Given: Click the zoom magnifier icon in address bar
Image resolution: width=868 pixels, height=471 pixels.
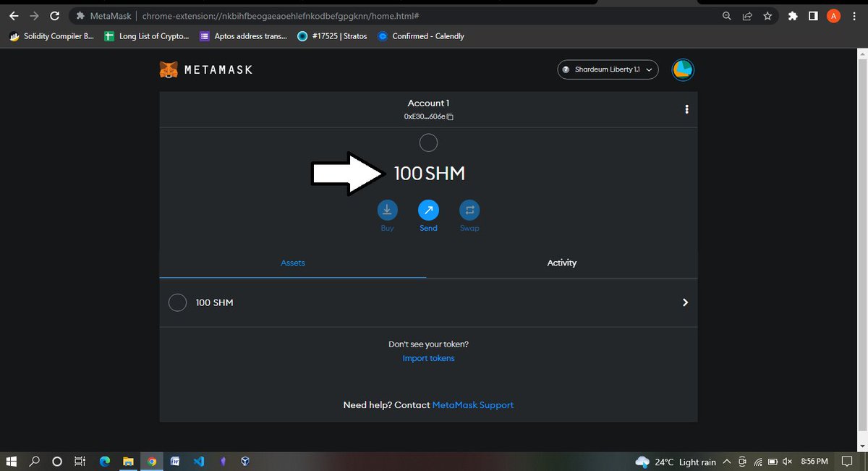Looking at the screenshot, I should coord(727,15).
